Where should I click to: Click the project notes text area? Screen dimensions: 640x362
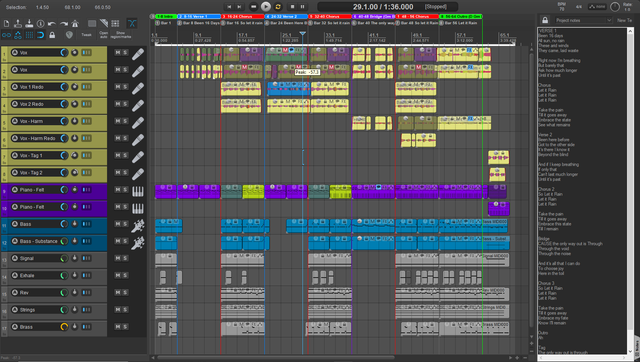click(x=582, y=191)
